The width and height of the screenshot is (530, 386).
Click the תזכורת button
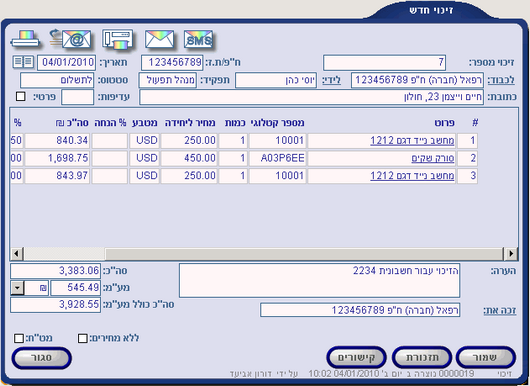pyautogui.click(x=422, y=357)
